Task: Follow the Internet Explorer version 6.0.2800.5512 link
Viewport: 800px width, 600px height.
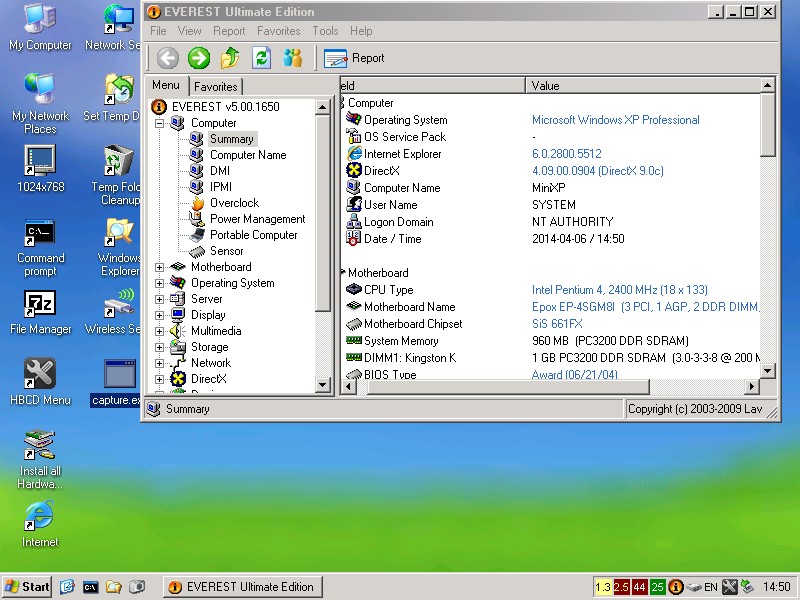Action: pos(566,154)
